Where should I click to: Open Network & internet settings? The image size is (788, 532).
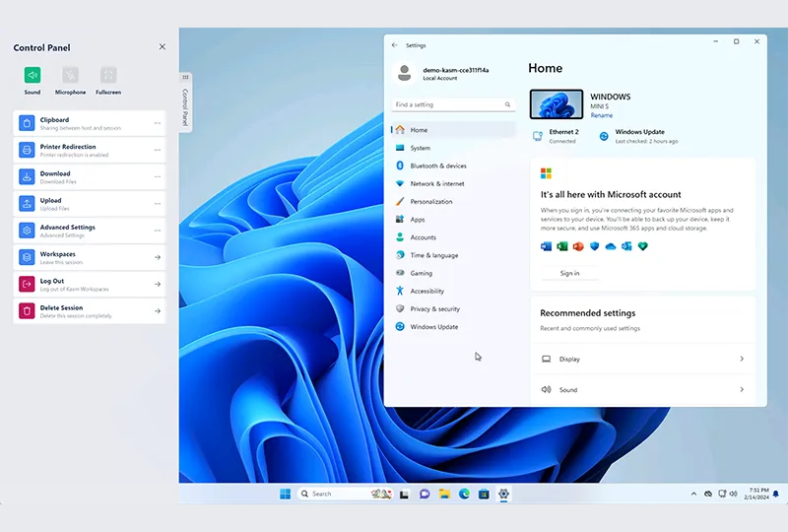453,183
